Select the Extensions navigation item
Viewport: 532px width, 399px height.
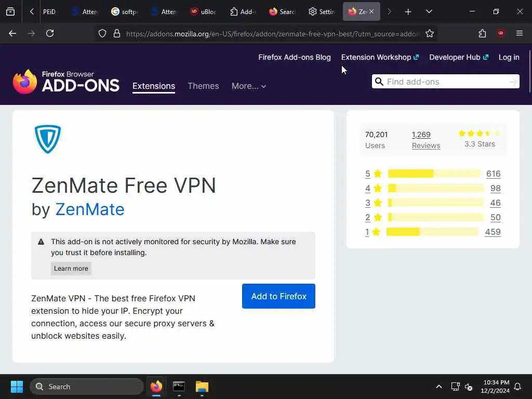[x=154, y=86]
